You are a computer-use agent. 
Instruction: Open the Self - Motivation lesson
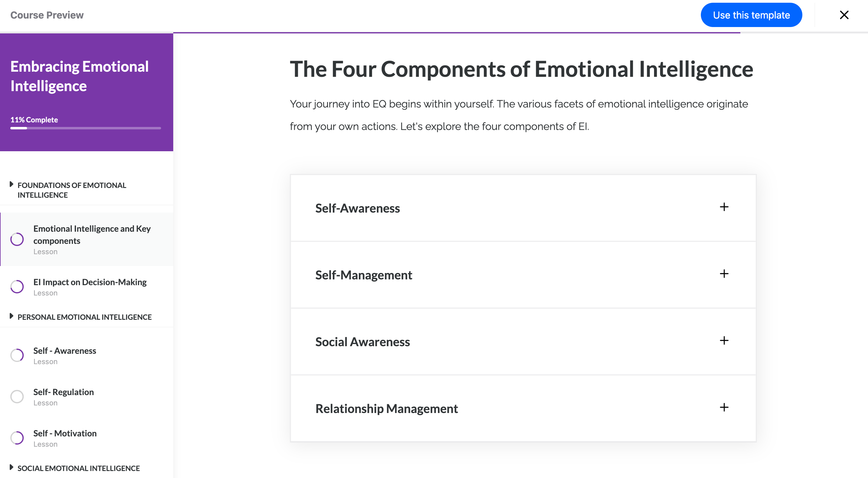tap(65, 434)
